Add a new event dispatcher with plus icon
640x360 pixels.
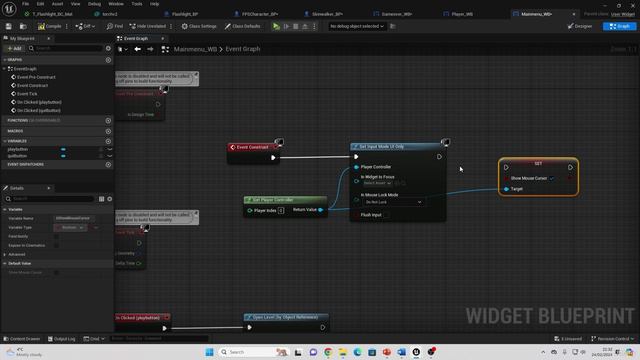pos(108,164)
